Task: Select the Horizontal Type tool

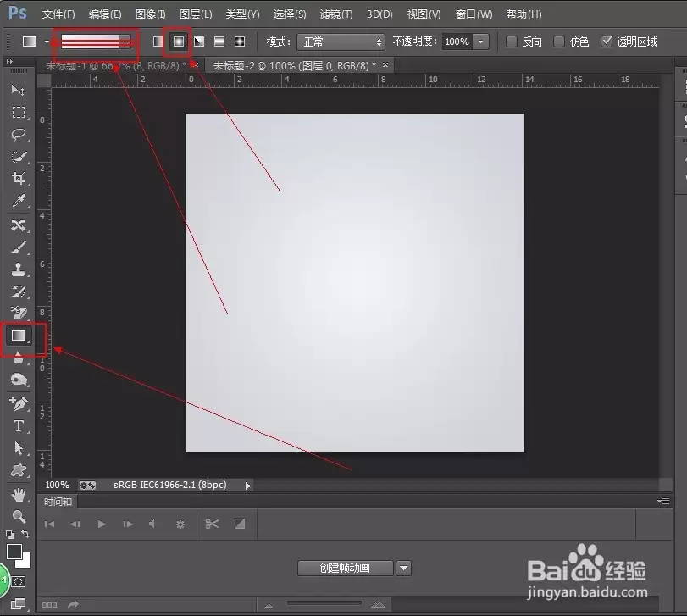Action: (x=19, y=426)
